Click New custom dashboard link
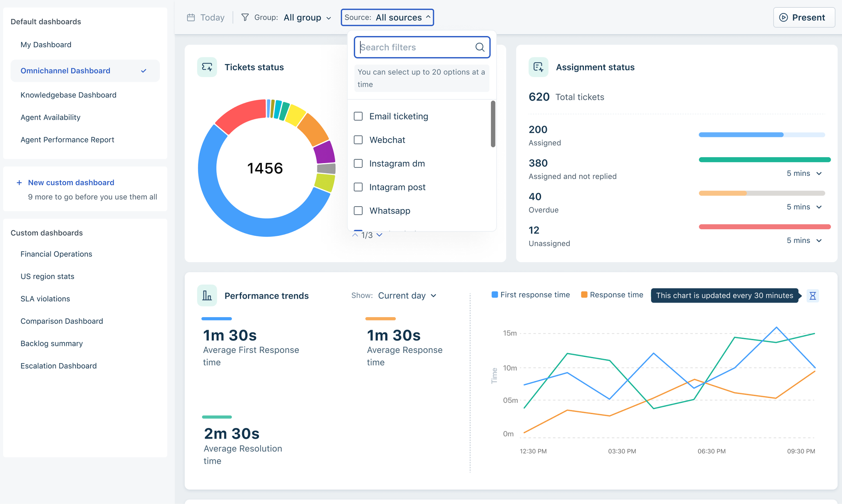The width and height of the screenshot is (842, 504). point(71,183)
